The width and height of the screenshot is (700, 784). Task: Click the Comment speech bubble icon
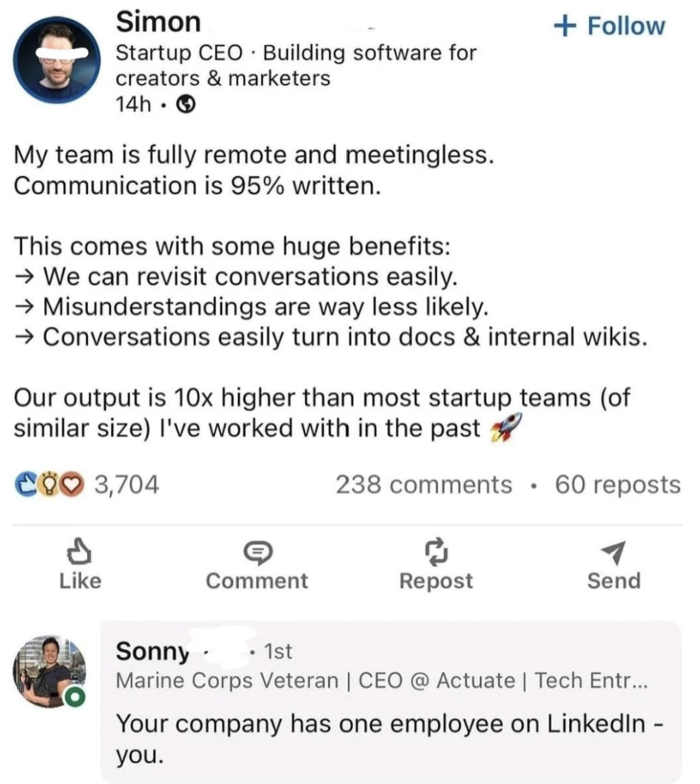coord(257,550)
